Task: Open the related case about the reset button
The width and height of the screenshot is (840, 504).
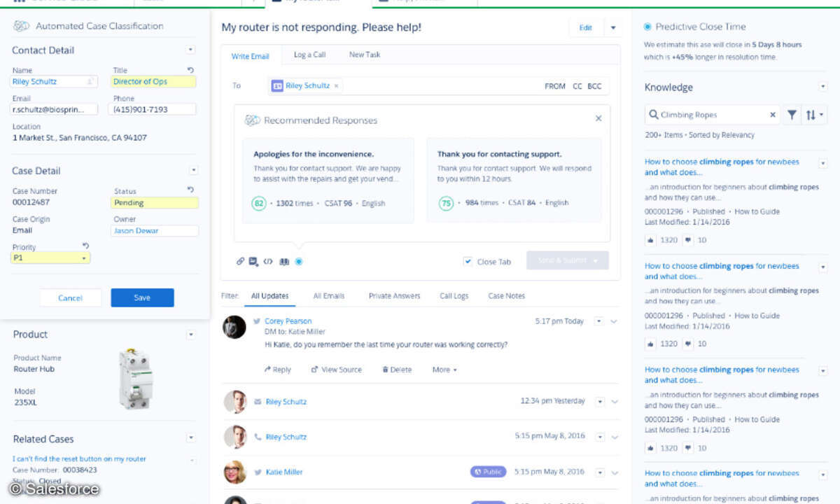Action: [79, 459]
